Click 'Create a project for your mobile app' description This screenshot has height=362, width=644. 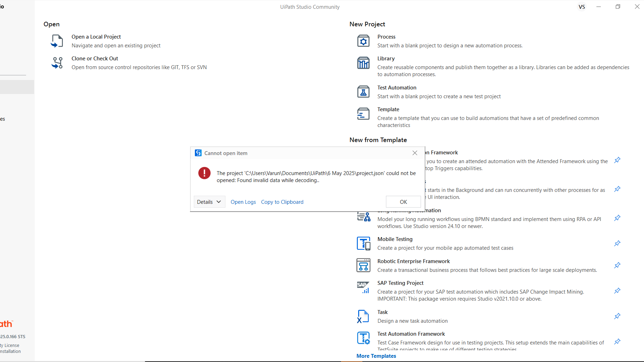445,248
